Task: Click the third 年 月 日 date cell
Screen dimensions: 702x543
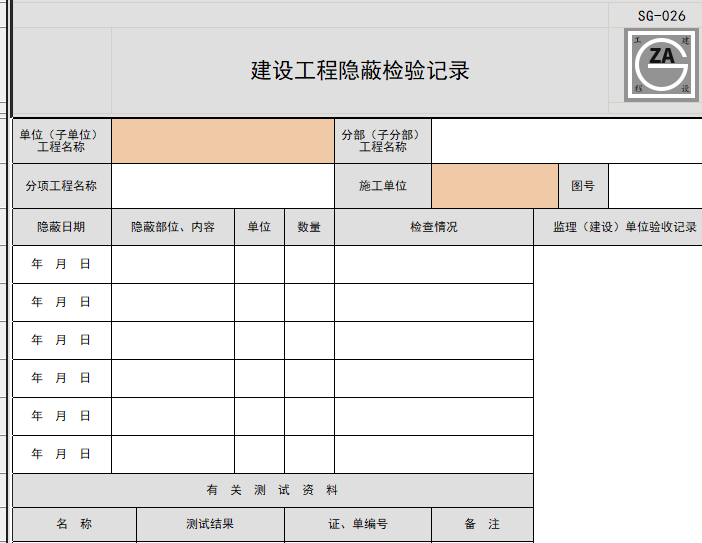Action: pos(62,340)
